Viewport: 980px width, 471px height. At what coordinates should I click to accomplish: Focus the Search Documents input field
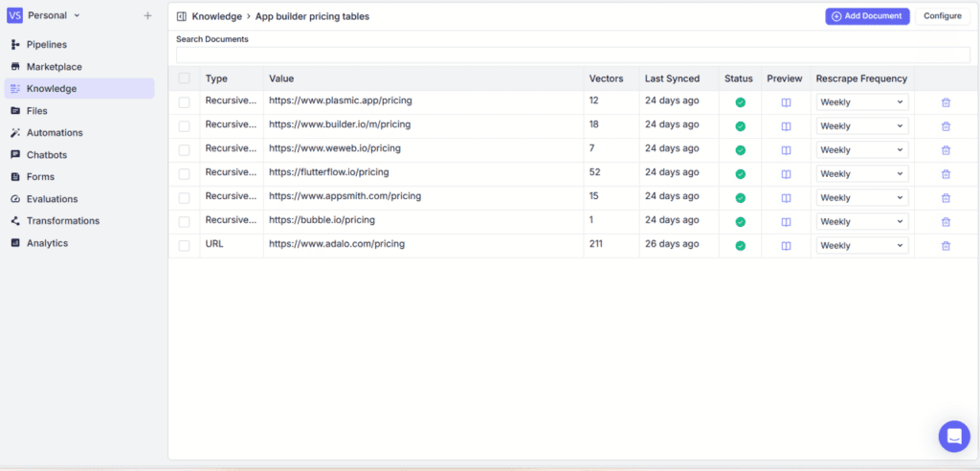pos(572,56)
